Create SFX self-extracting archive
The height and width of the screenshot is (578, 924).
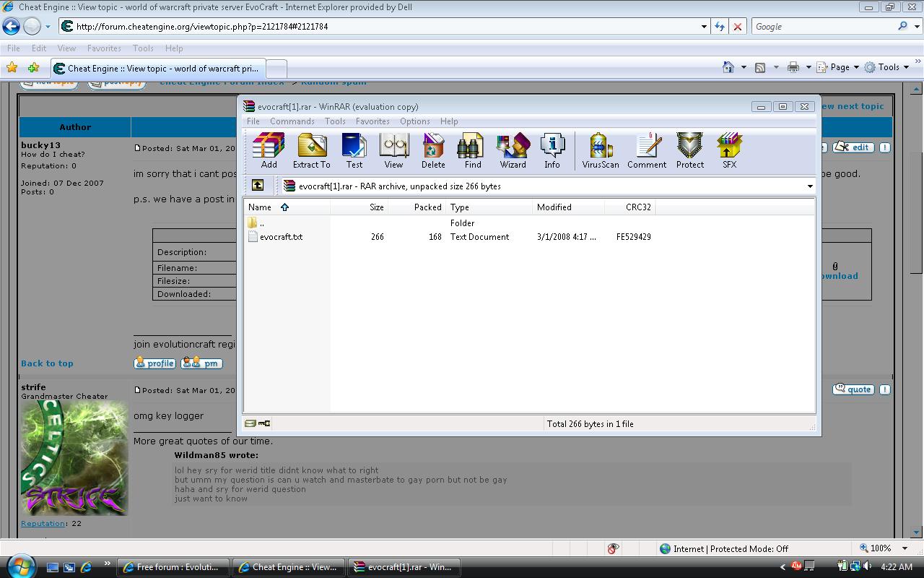(x=729, y=151)
